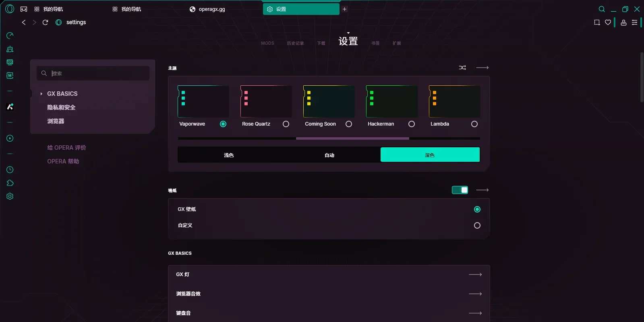Open GX Cleaner broom icon in sidebar
The width and height of the screenshot is (644, 322).
tap(10, 49)
